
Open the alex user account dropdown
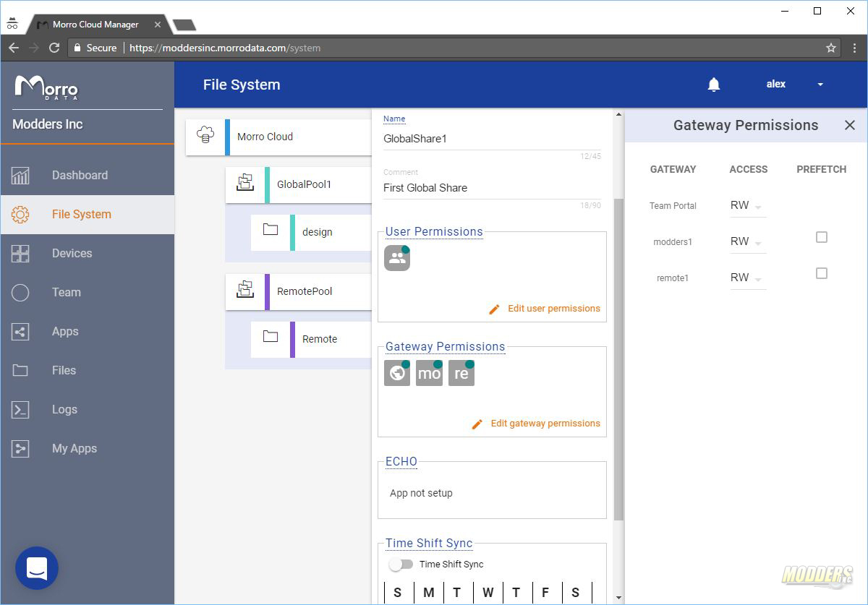point(795,85)
